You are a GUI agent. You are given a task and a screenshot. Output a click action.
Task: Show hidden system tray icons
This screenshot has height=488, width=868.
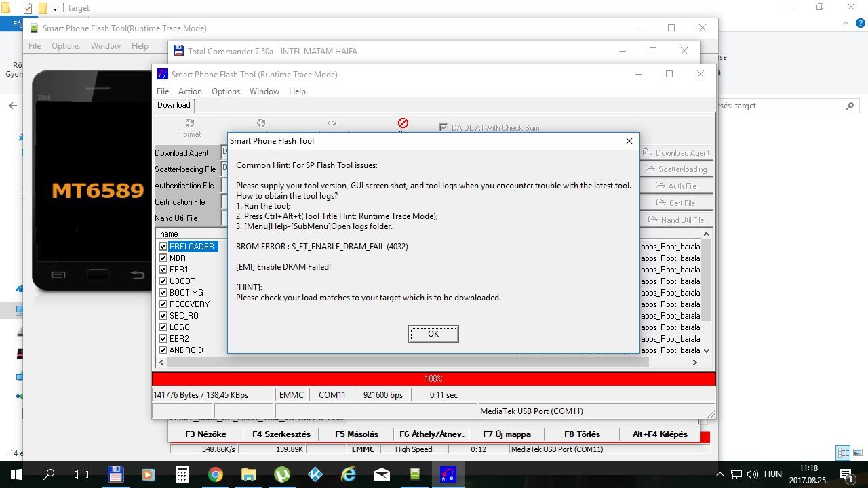(x=719, y=474)
